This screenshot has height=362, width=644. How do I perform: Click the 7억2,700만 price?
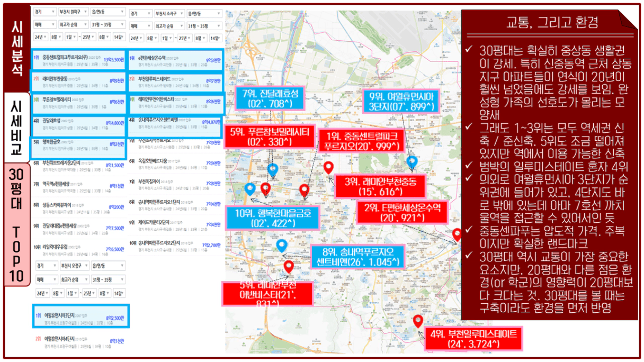pyautogui.click(x=211, y=246)
